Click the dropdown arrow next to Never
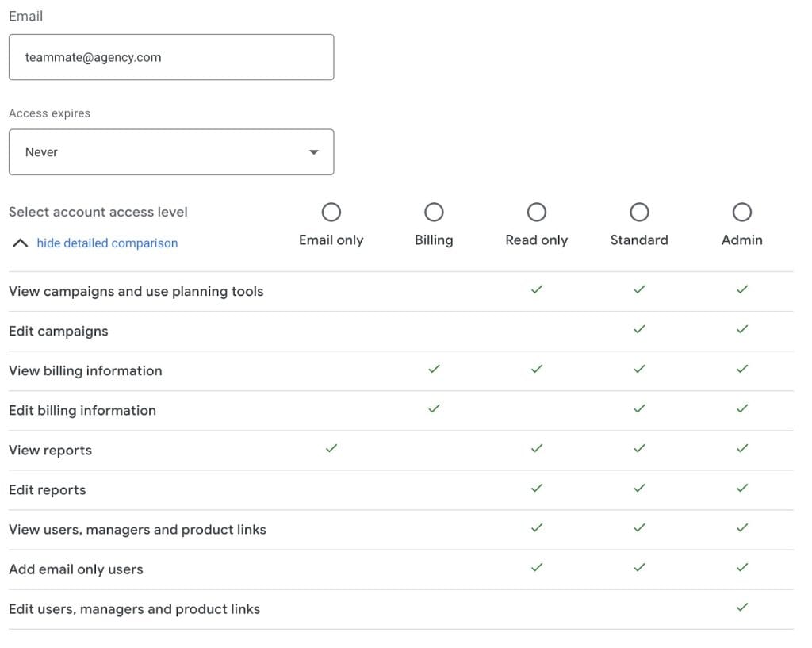The image size is (812, 648). (314, 152)
